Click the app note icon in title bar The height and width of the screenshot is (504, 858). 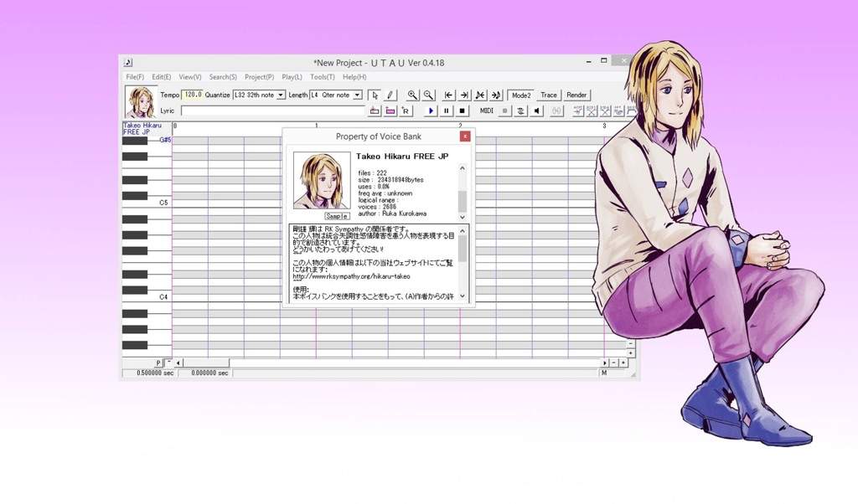tap(128, 63)
